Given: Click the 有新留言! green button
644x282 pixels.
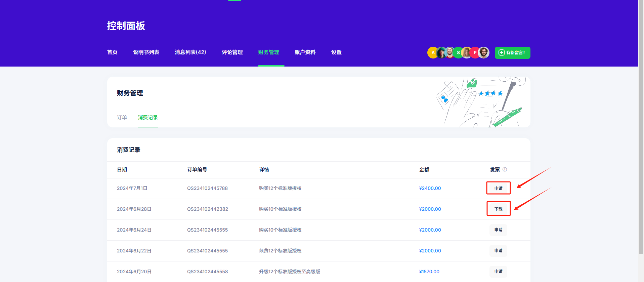Looking at the screenshot, I should 512,53.
